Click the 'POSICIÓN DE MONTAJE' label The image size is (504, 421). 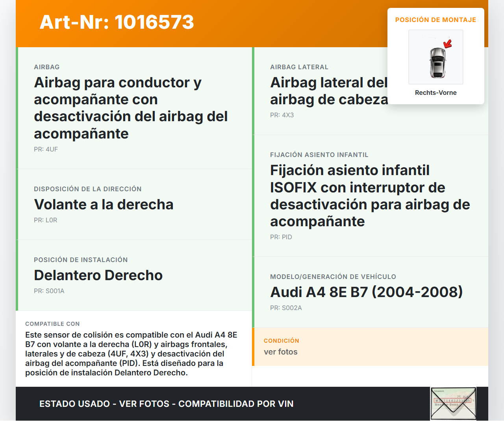pos(436,20)
